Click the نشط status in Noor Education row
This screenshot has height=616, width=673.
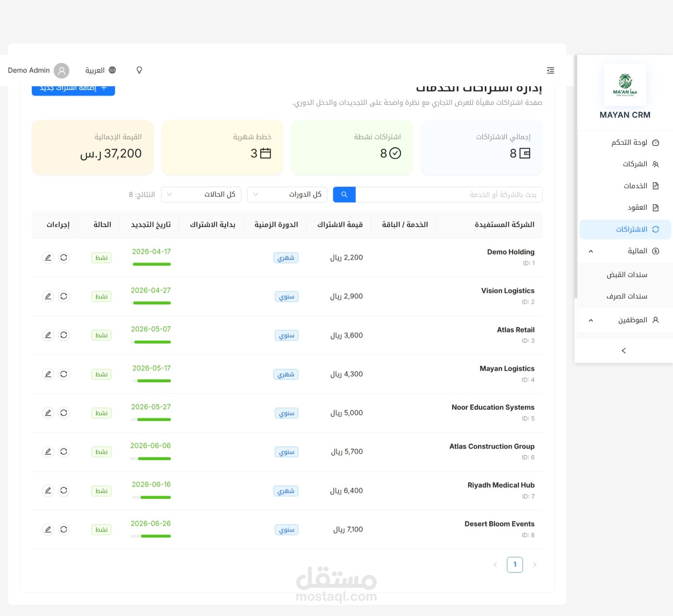click(x=102, y=413)
